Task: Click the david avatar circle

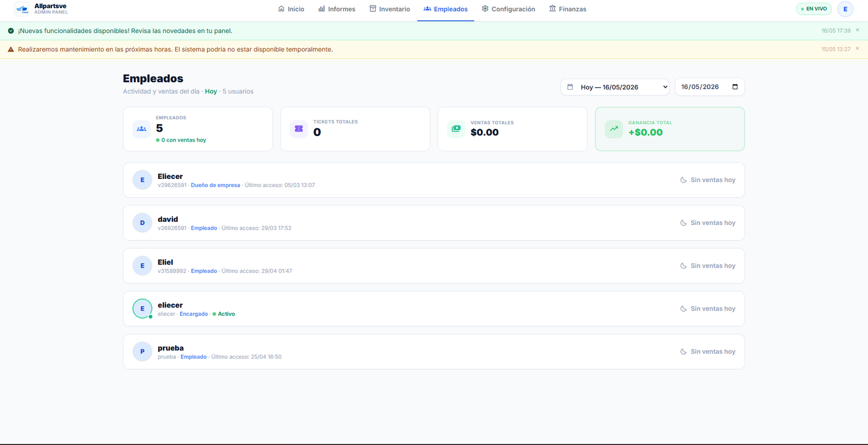Action: [x=142, y=223]
